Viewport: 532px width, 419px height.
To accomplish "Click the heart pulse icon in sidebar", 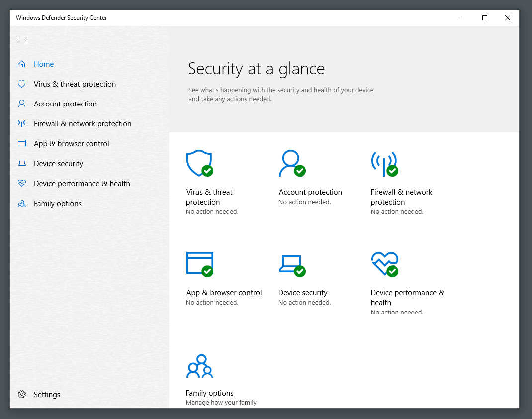I will 22,183.
